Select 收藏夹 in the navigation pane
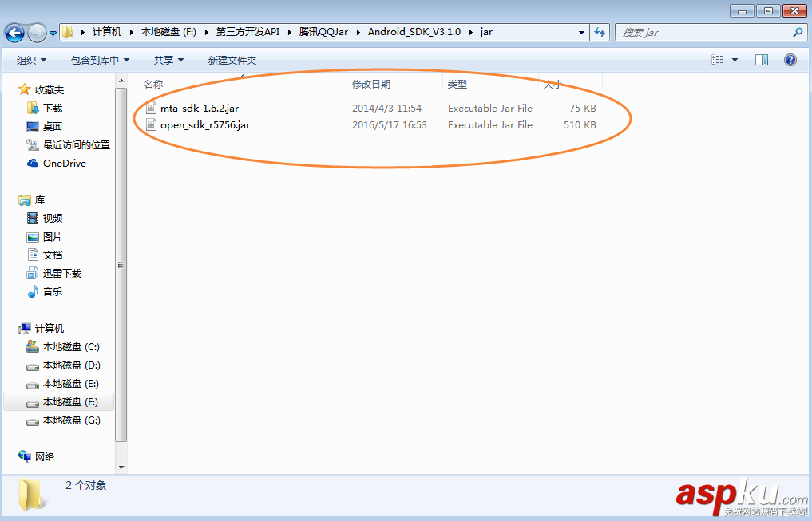Viewport: 812px width, 521px height. pos(50,90)
